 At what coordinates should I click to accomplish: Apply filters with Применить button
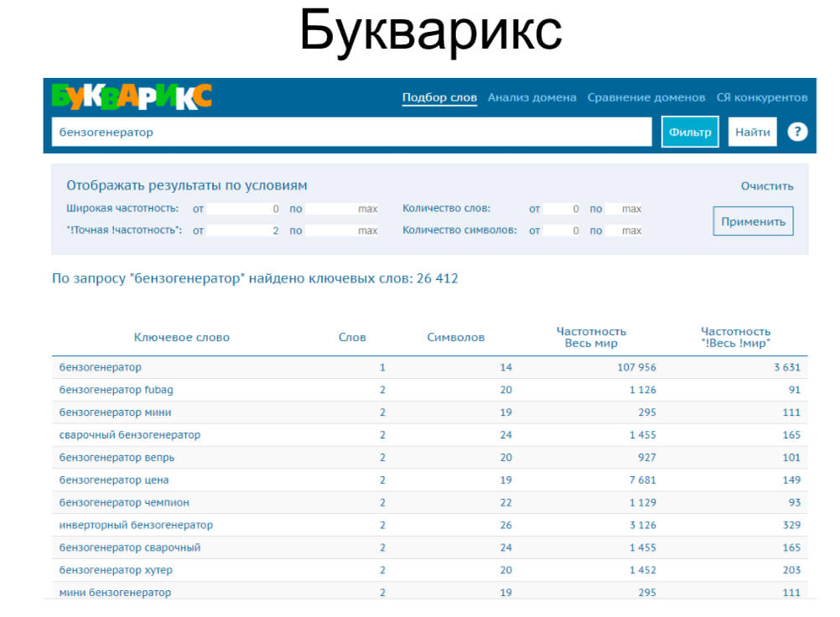point(753,221)
